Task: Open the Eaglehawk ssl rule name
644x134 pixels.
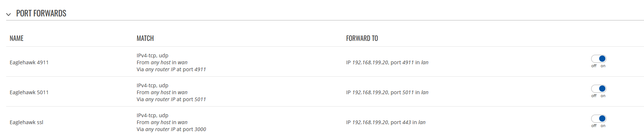Action: point(26,122)
